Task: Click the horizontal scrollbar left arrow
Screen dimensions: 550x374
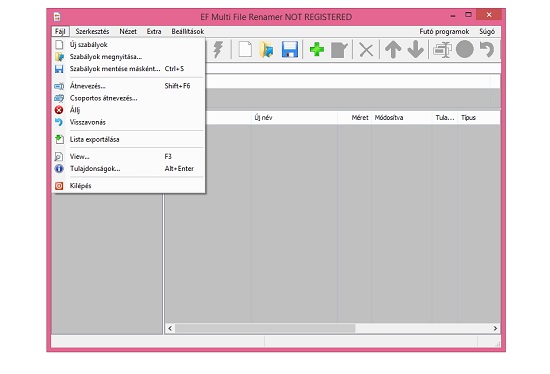Action: [x=170, y=328]
